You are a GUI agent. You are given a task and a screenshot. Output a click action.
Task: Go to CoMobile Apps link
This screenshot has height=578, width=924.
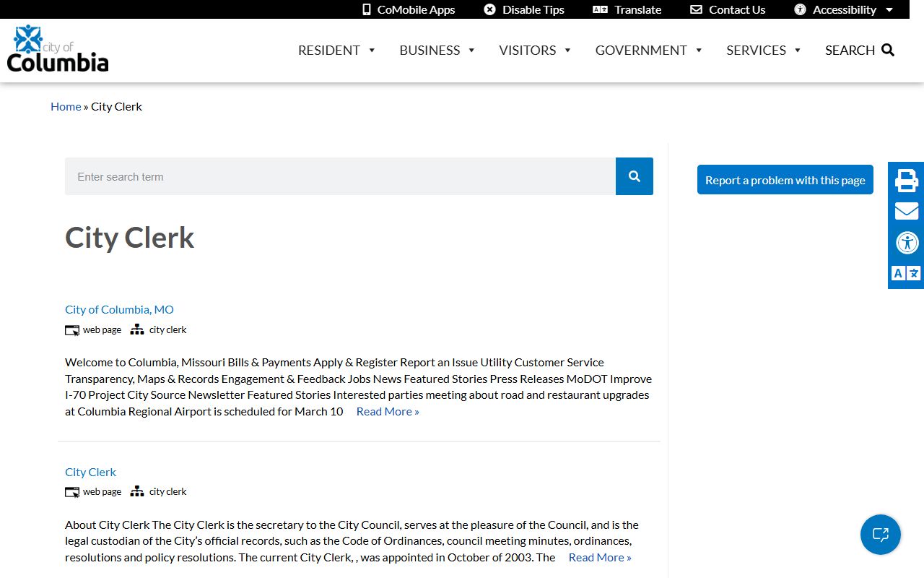416,9
